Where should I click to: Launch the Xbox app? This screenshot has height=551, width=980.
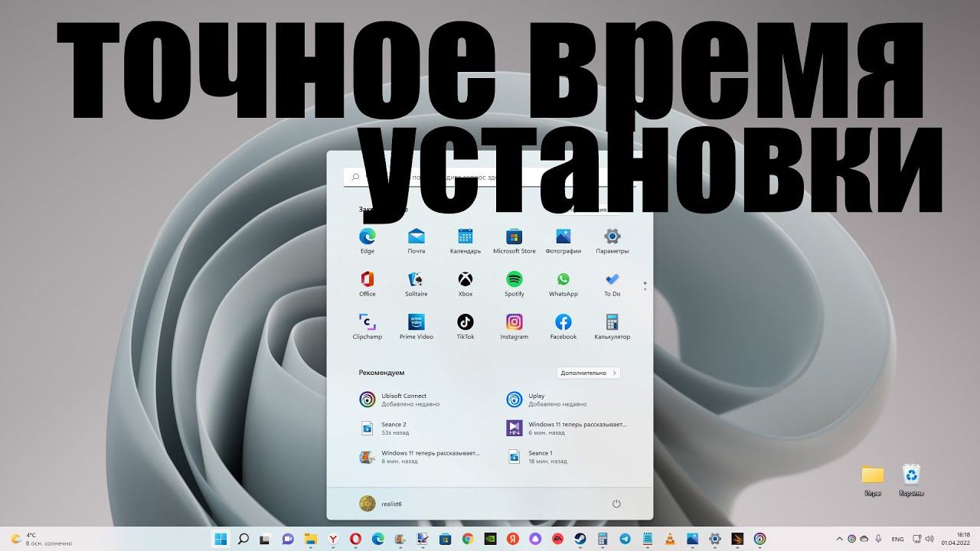pyautogui.click(x=465, y=283)
